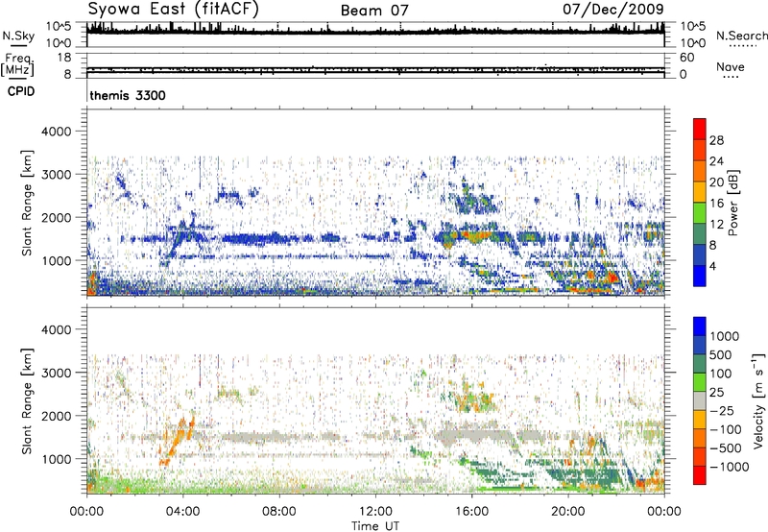This screenshot has height=532, width=768.
Task: Click the '12:00' time axis label
Action: click(x=375, y=512)
